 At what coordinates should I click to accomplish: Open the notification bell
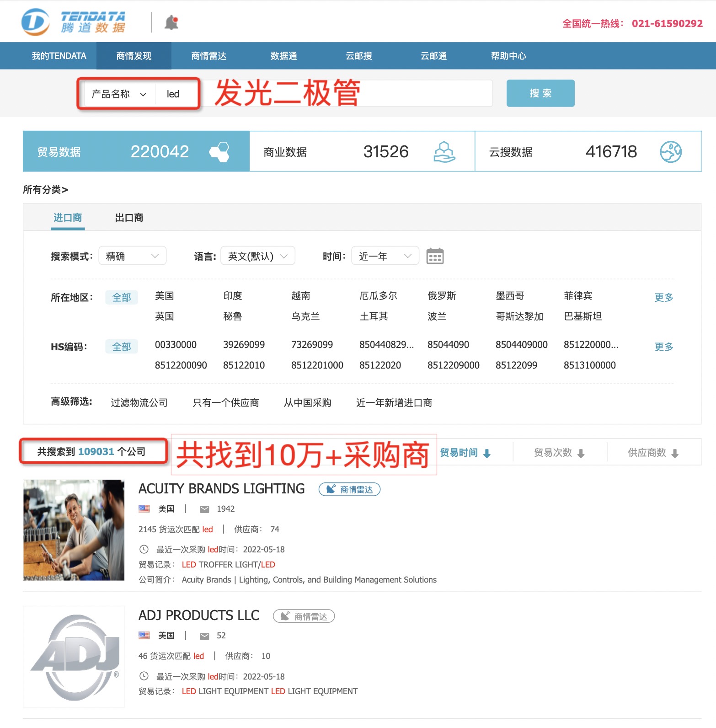171,22
